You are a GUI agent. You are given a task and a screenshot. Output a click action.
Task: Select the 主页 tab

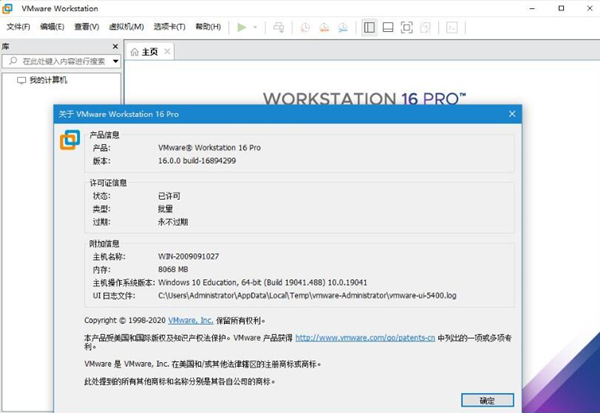[149, 52]
